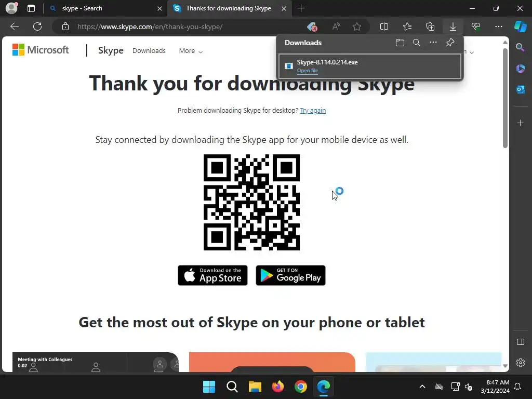
Task: Open split screen view
Action: 384,26
